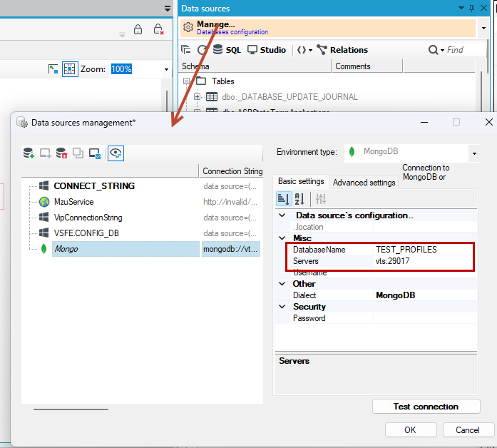Screen dimensions: 497x448
Task: Click the collapse tree icon in Data sources
Action: point(186,50)
